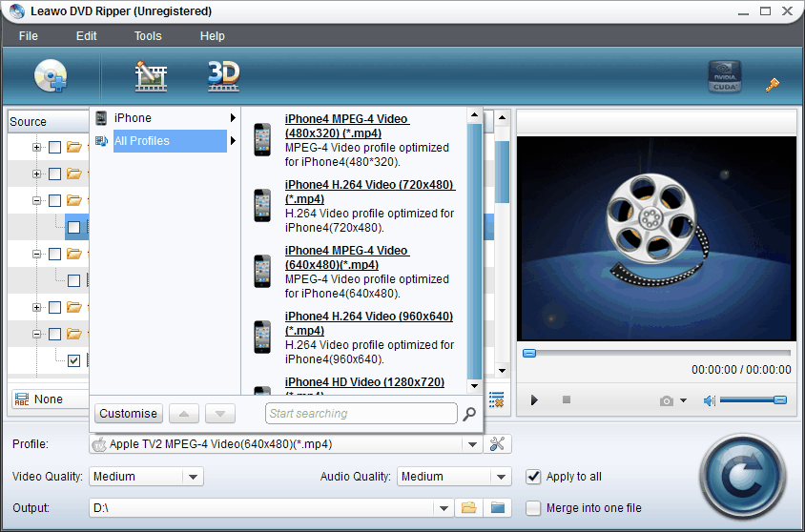Open the Help menu

tap(212, 36)
